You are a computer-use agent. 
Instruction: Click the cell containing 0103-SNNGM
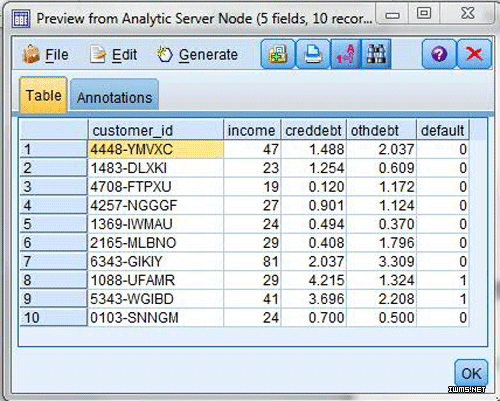tap(156, 317)
